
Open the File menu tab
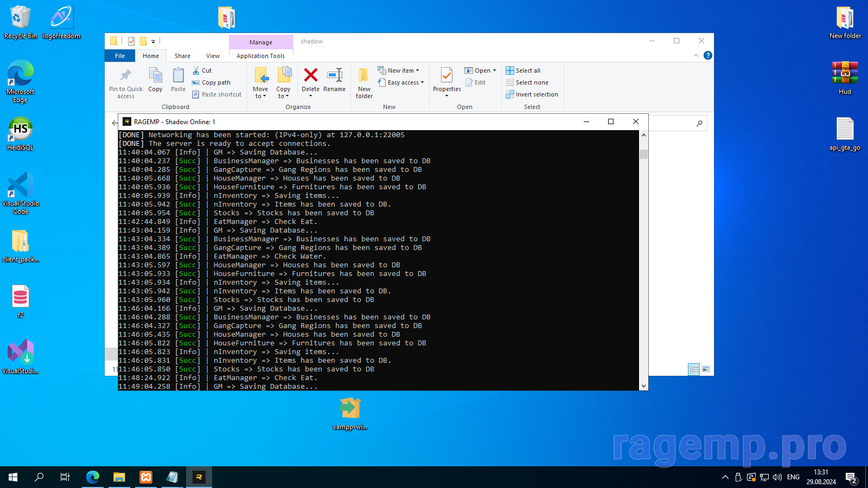(x=120, y=56)
